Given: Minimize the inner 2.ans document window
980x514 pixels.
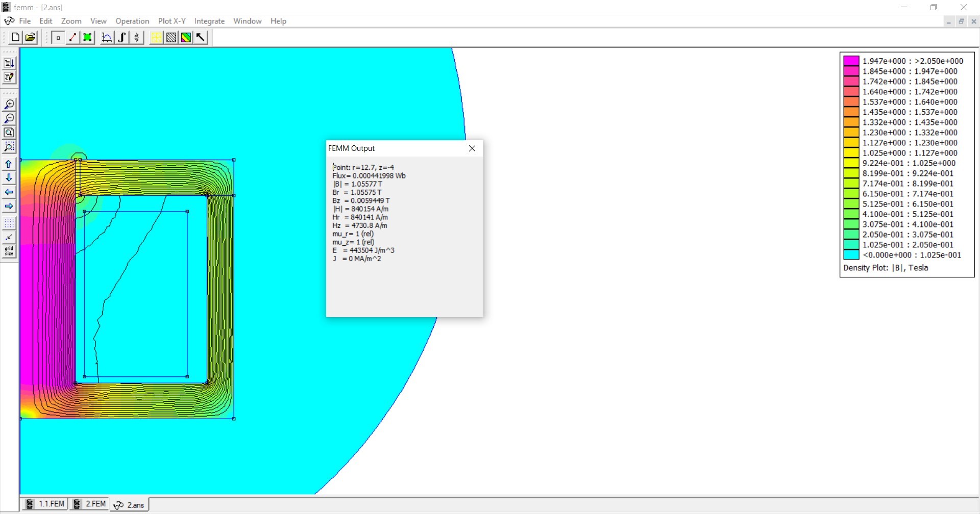Looking at the screenshot, I should [x=949, y=21].
